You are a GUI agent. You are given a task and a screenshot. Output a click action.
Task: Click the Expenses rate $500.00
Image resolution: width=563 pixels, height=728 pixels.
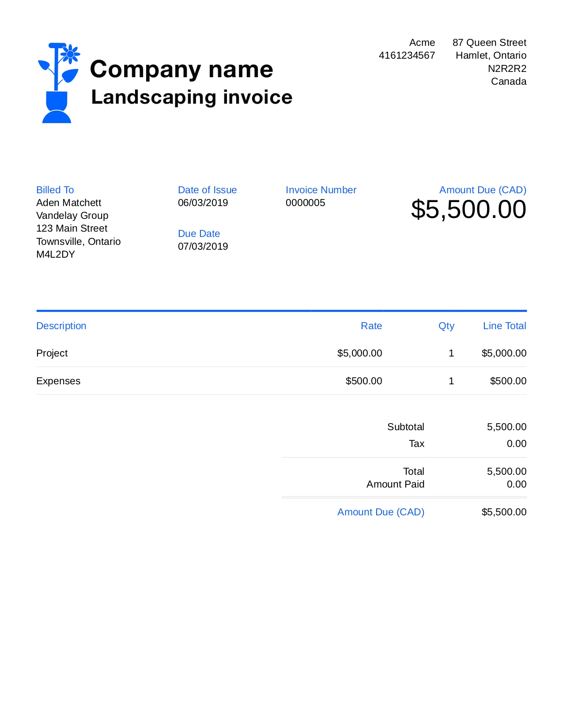pos(364,381)
